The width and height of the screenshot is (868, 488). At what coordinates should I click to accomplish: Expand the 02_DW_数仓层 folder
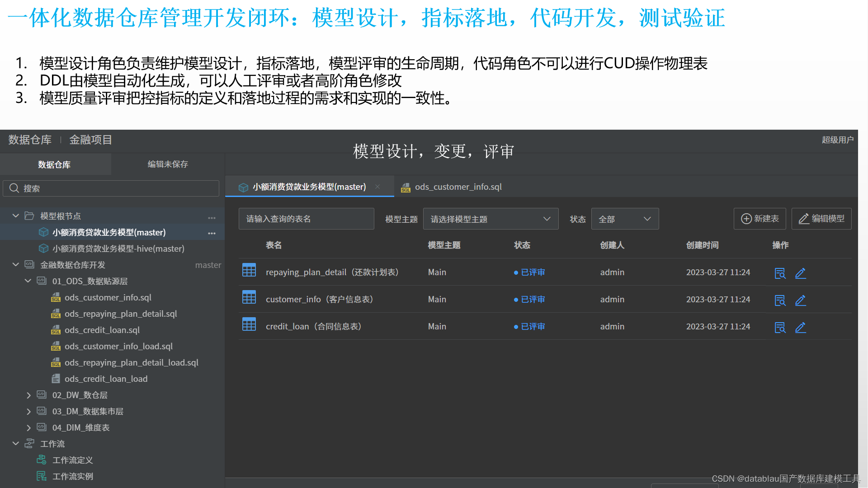tap(28, 395)
